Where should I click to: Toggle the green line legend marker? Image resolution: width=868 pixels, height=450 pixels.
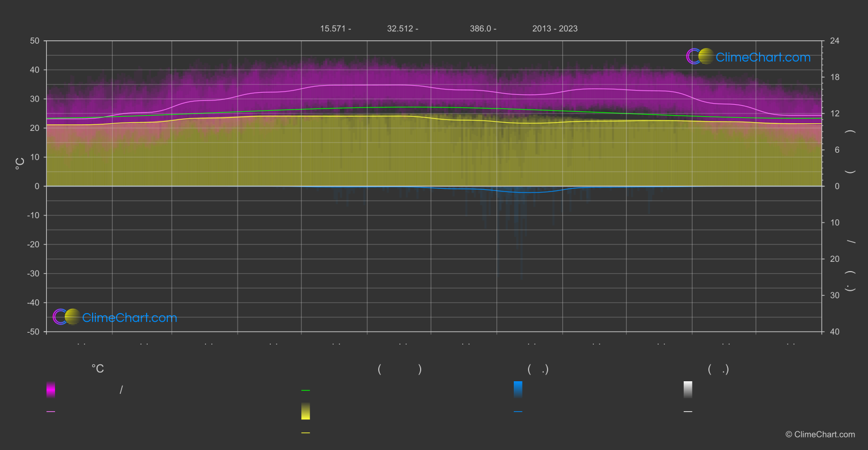point(306,391)
